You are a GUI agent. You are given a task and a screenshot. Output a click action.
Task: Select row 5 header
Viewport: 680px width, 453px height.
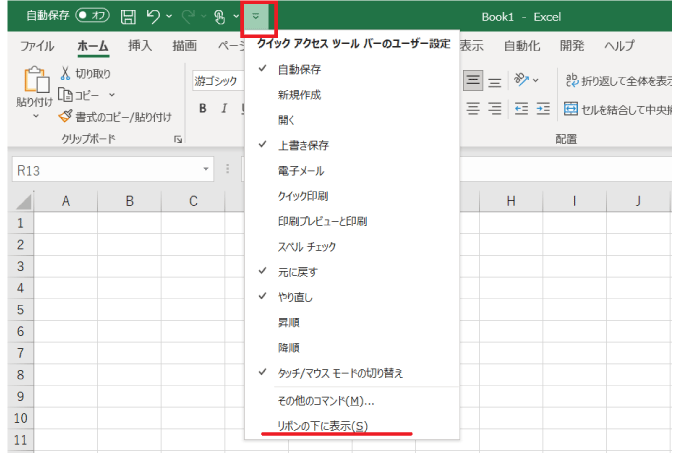[20, 310]
